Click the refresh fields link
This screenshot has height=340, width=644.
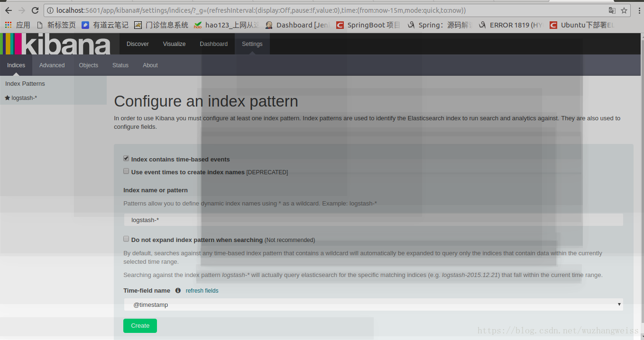[x=202, y=291]
